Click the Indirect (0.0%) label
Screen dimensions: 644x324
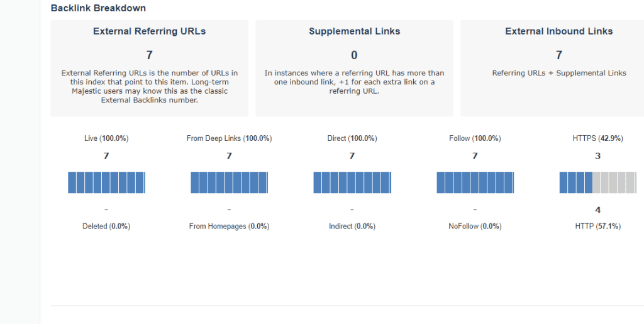coord(352,226)
